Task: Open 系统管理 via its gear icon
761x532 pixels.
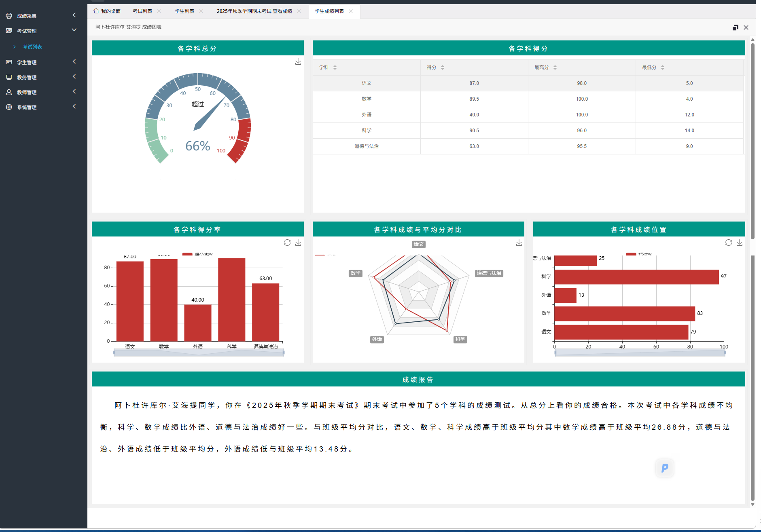Action: point(9,107)
